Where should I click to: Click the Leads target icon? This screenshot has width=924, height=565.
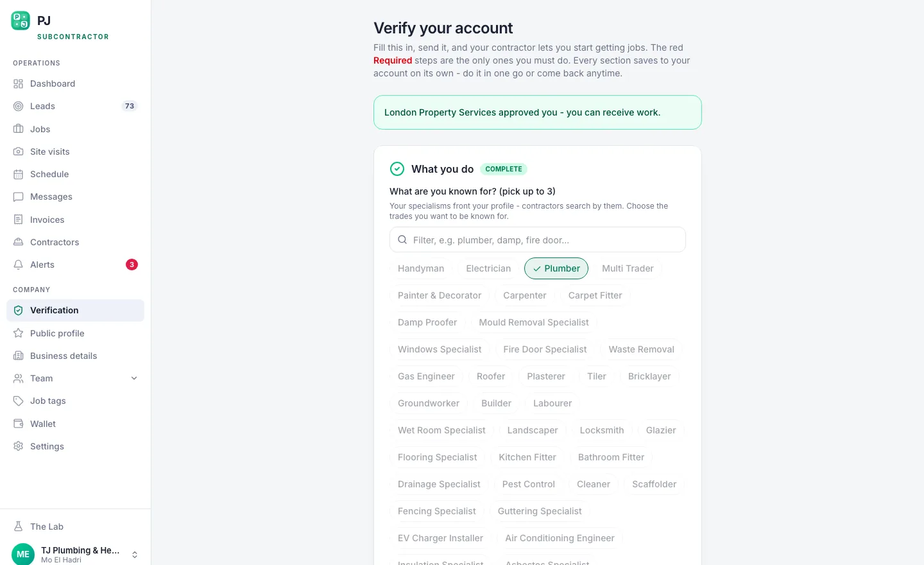coord(18,106)
